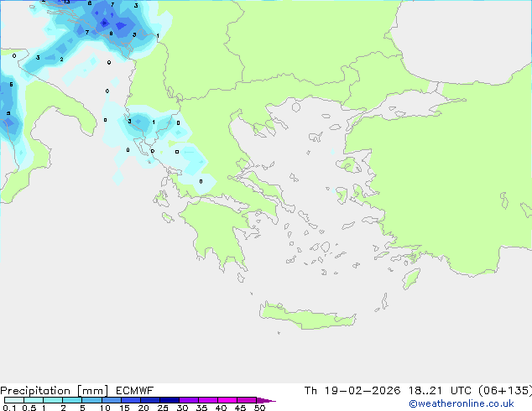Click the legend label '25'
Screen dimensions: 532x411
pyautogui.click(x=163, y=408)
